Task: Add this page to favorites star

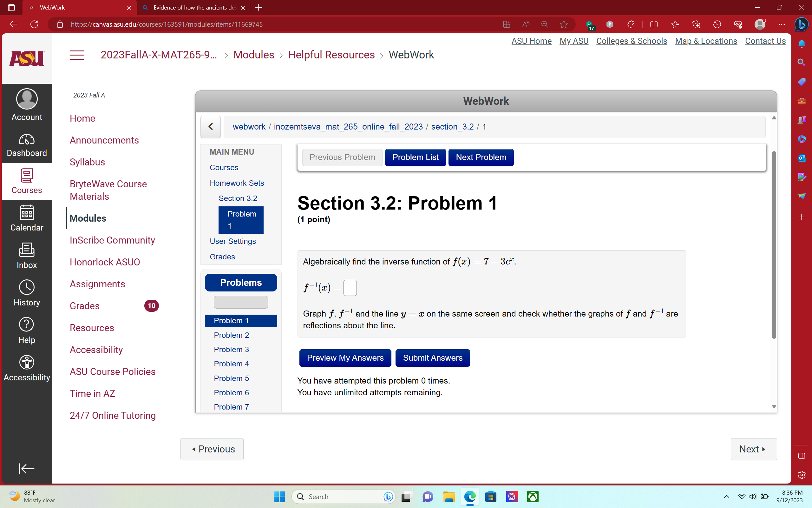Action: coord(564,24)
